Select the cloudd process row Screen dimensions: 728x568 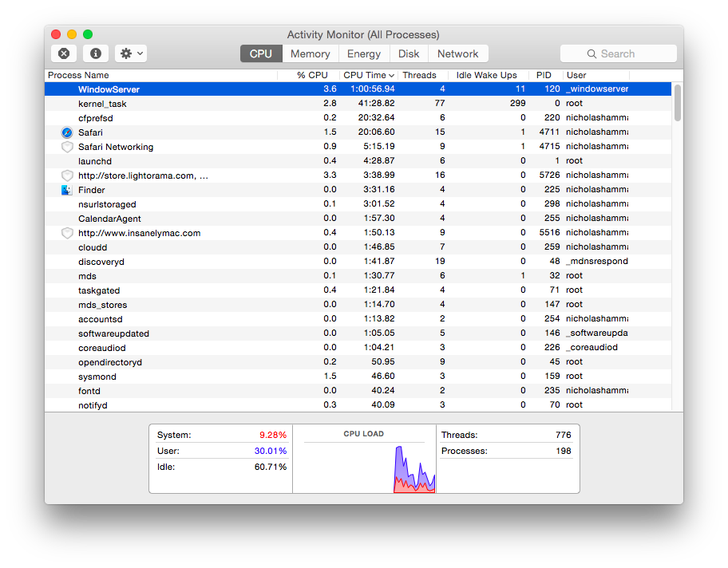pyautogui.click(x=358, y=247)
